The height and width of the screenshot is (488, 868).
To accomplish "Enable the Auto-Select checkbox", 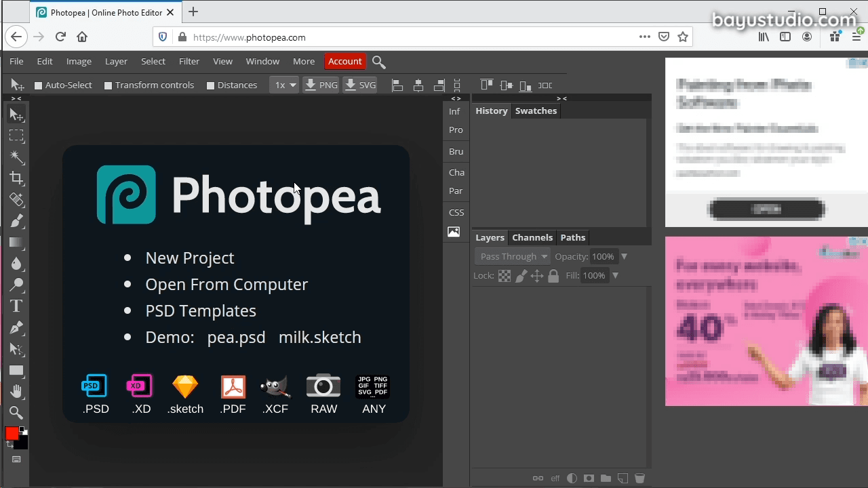I will click(39, 85).
